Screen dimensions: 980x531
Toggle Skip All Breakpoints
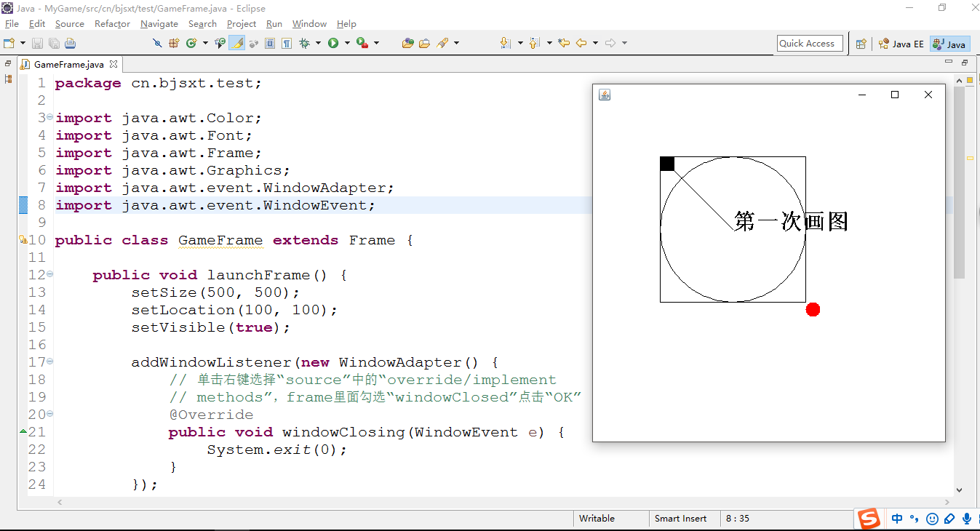point(157,43)
